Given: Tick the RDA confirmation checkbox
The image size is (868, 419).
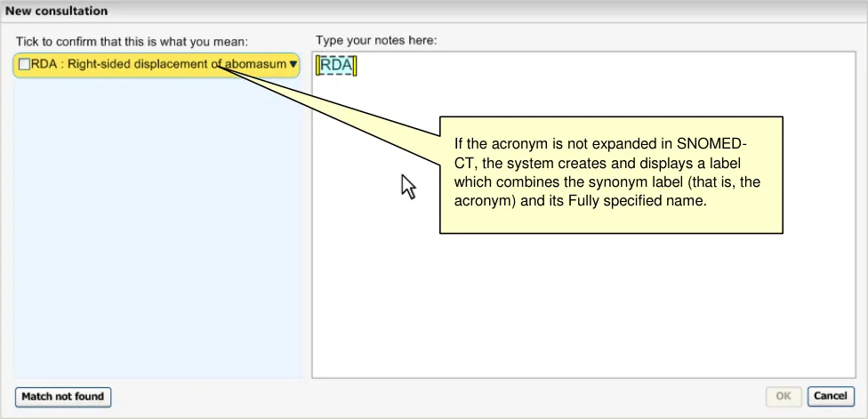Looking at the screenshot, I should click(x=24, y=64).
